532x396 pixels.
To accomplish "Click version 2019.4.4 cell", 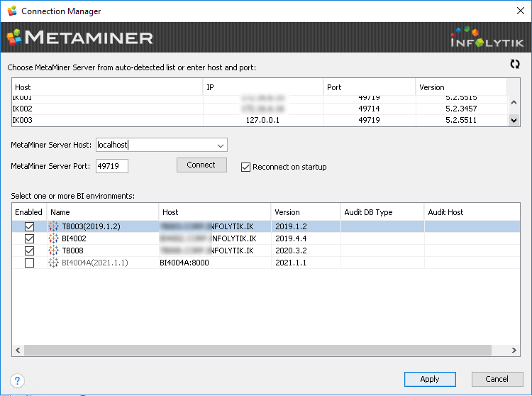I will point(291,238).
